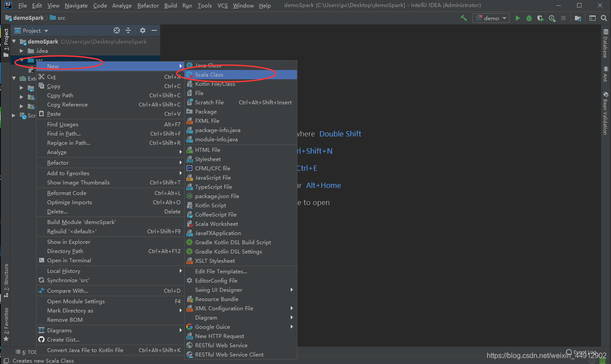Expand the XML Configuration File submenu arrow

point(292,308)
